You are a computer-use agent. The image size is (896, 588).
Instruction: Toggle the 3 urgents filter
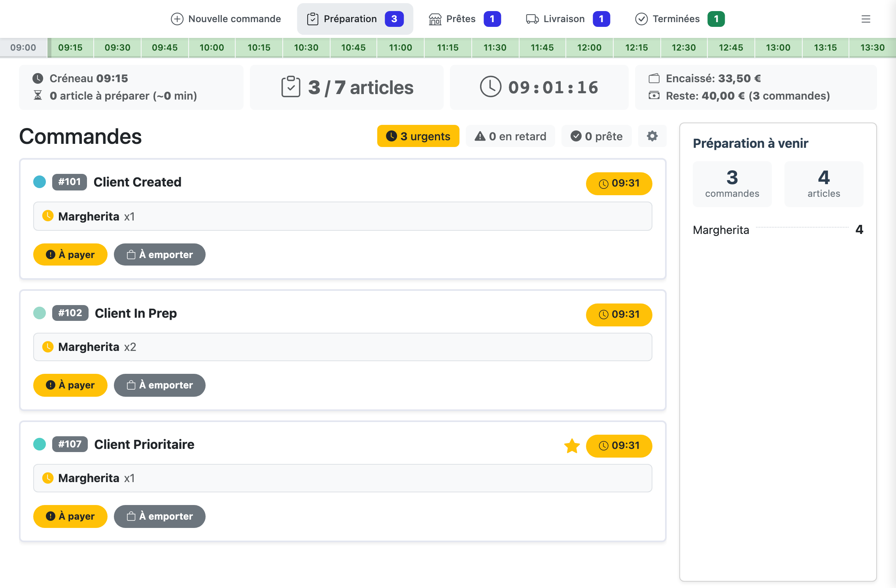click(x=418, y=136)
